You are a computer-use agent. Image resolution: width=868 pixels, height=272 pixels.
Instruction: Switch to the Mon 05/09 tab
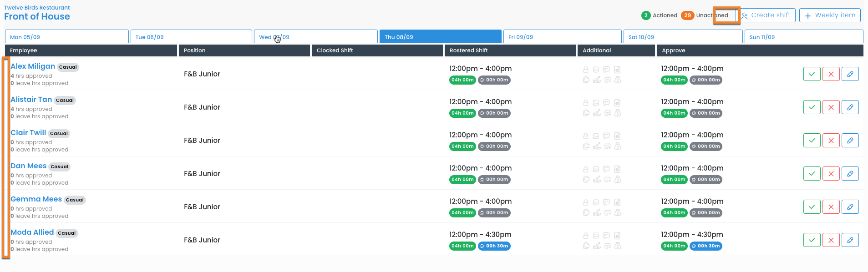pyautogui.click(x=66, y=37)
